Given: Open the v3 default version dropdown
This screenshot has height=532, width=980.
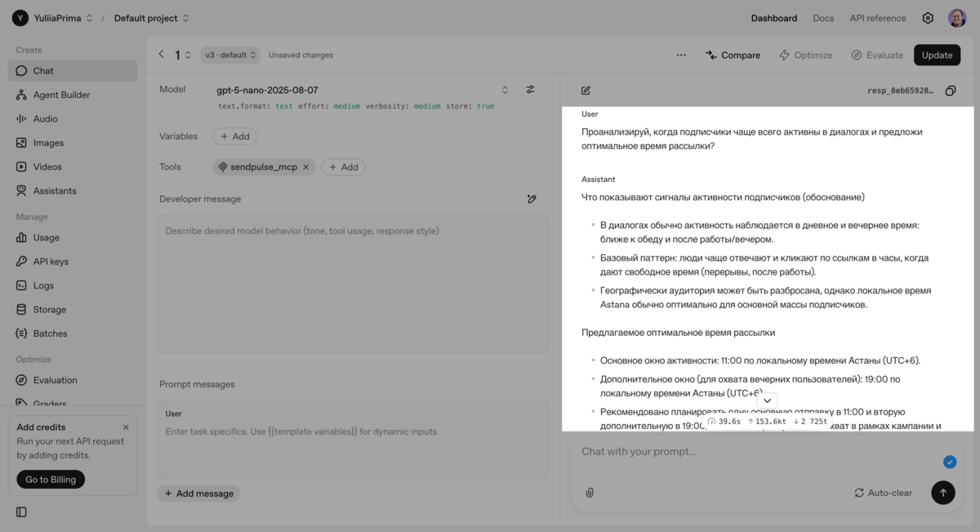Looking at the screenshot, I should coord(231,55).
